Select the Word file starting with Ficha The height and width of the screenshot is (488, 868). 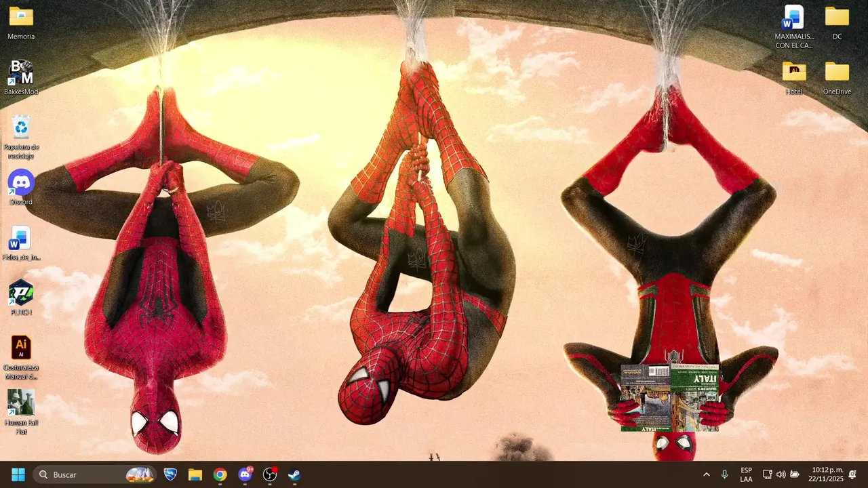tap(21, 243)
